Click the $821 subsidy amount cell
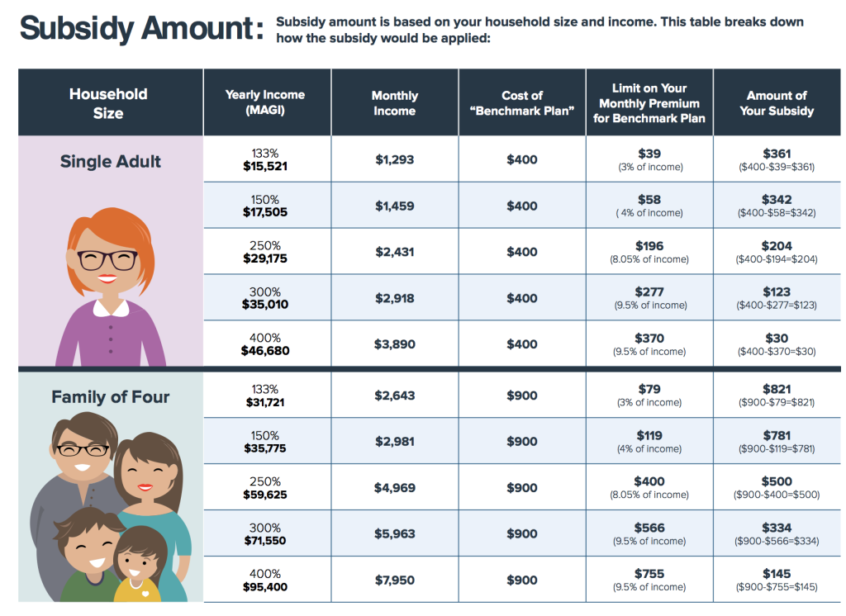This screenshot has width=846, height=616. tap(777, 396)
